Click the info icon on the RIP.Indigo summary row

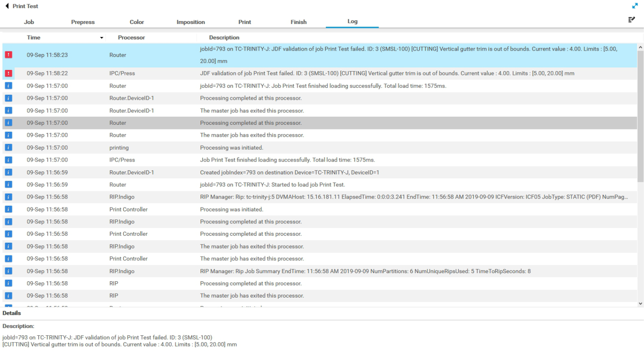pos(8,271)
